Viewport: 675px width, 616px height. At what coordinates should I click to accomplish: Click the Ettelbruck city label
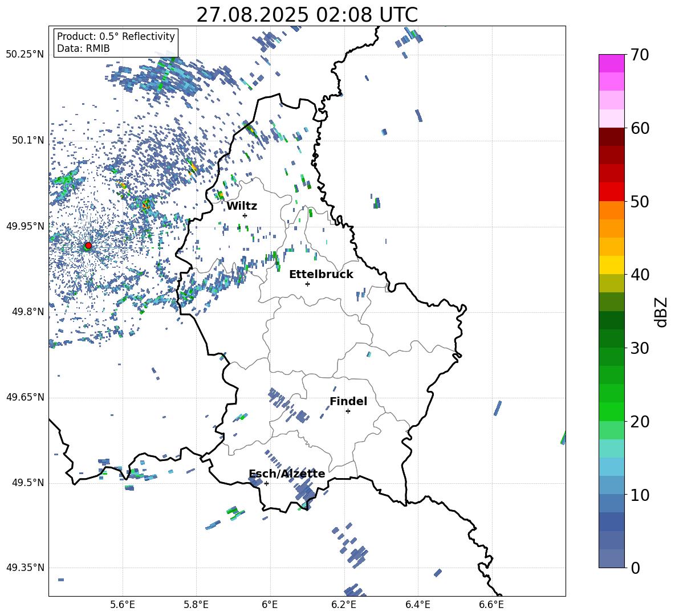coord(321,275)
